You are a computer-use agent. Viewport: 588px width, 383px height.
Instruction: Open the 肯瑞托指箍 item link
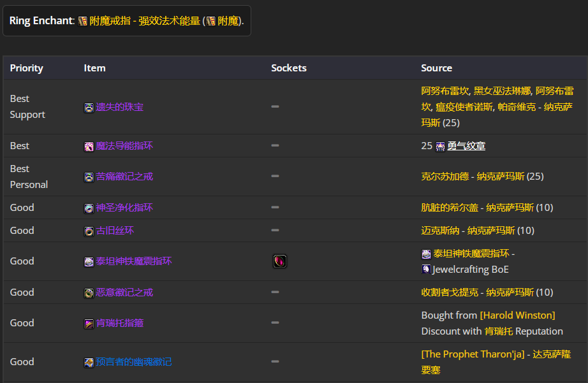point(120,323)
